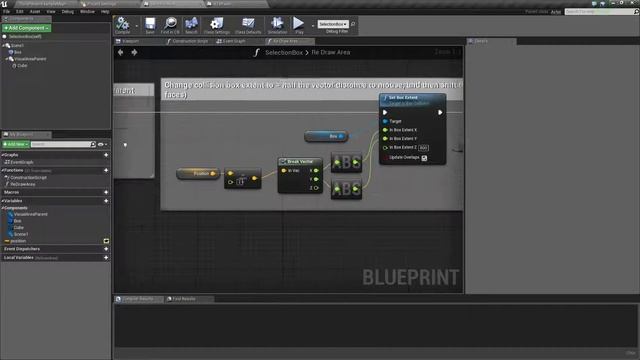640x360 pixels.
Task: Open the Add Component dropdown
Action: pyautogui.click(x=27, y=28)
